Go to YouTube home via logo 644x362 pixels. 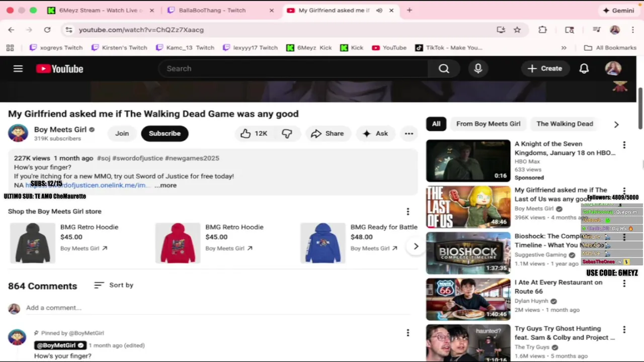(x=59, y=69)
